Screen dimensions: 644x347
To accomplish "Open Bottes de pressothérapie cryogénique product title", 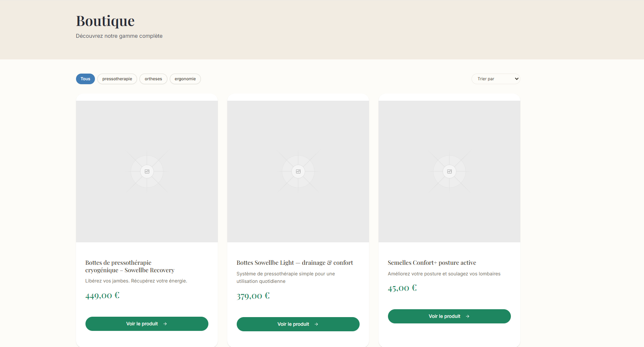I will click(130, 266).
